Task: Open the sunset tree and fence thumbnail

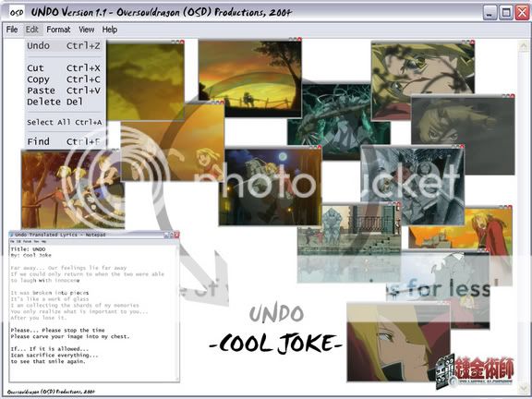Action: click(249, 79)
